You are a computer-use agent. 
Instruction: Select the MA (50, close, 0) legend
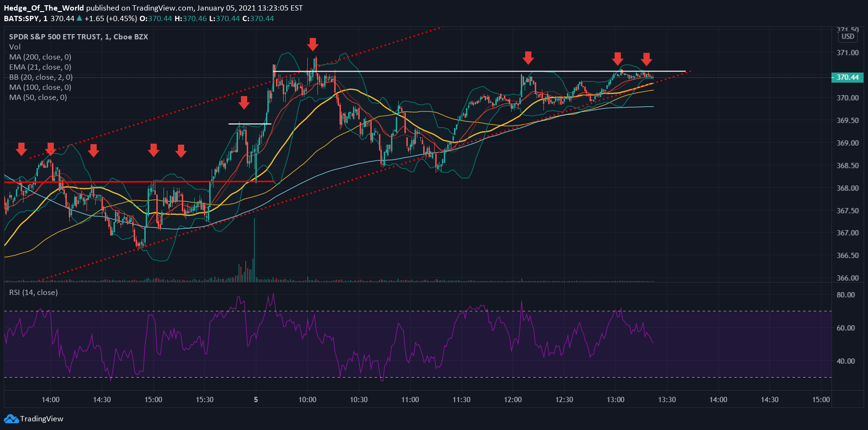[x=38, y=97]
